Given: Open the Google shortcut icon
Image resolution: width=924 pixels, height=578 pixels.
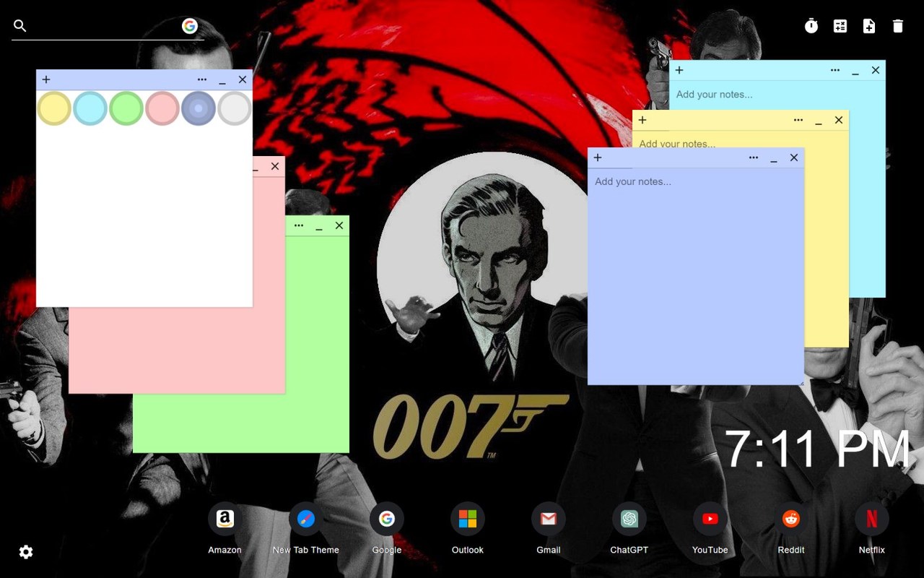Looking at the screenshot, I should tap(387, 519).
